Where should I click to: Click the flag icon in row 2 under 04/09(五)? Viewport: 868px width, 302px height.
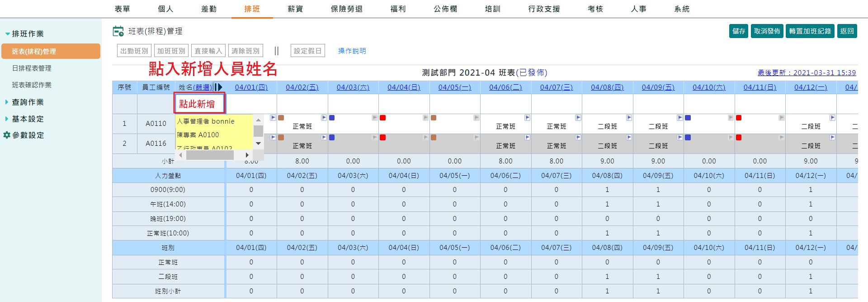click(x=679, y=137)
